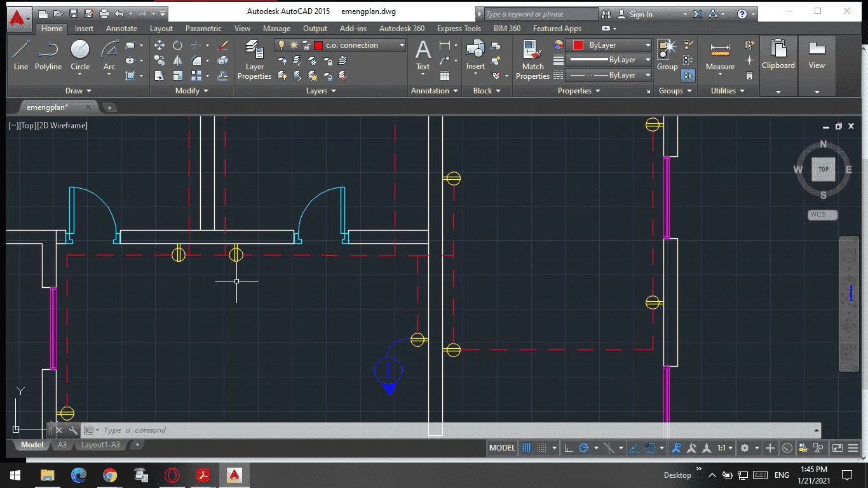Select the Polyline tool

[x=48, y=55]
